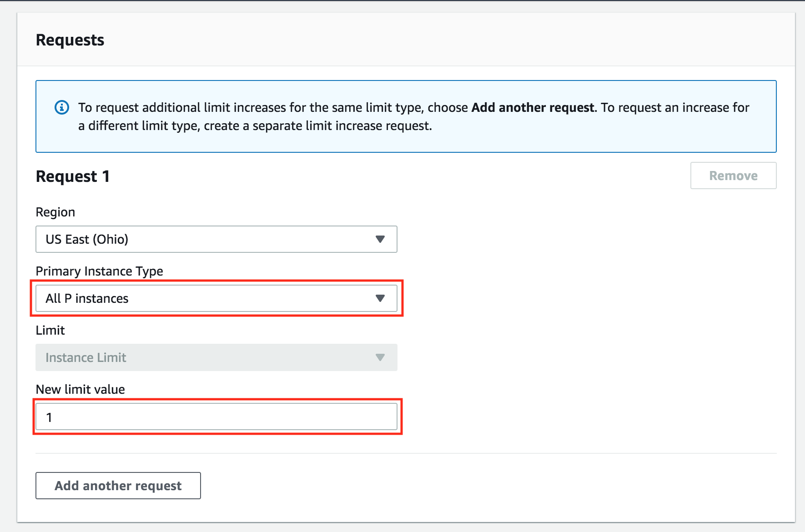Viewport: 805px width, 532px height.
Task: Click the Add another request button
Action: coord(118,486)
